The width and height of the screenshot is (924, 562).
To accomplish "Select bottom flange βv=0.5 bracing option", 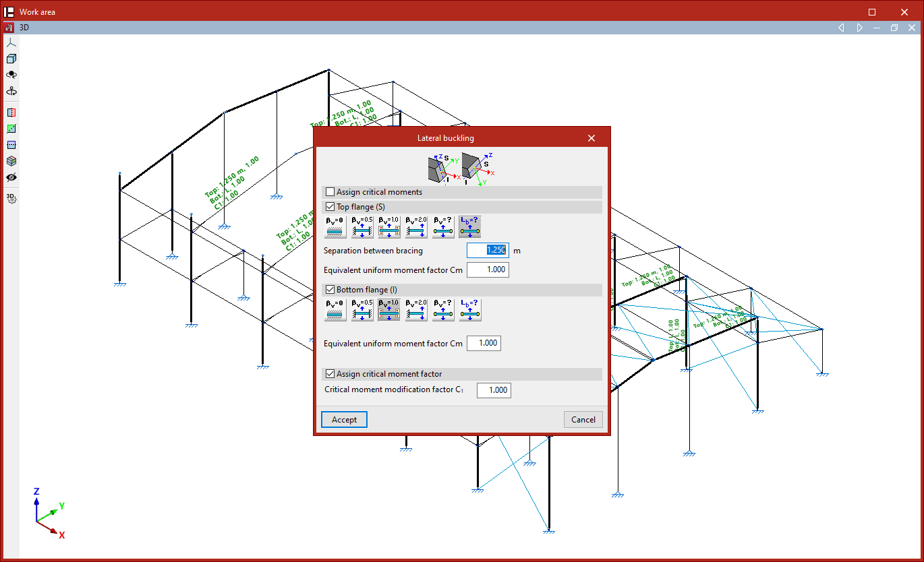I will (362, 310).
